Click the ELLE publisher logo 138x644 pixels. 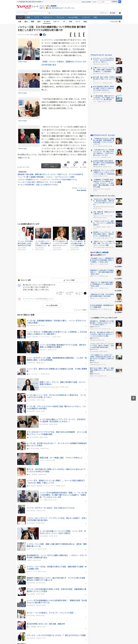point(77,35)
